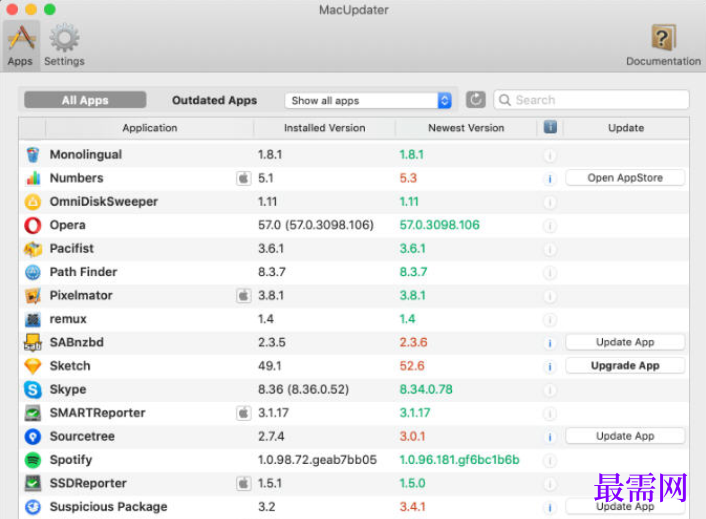Select the Path Finder row name

[x=83, y=272]
